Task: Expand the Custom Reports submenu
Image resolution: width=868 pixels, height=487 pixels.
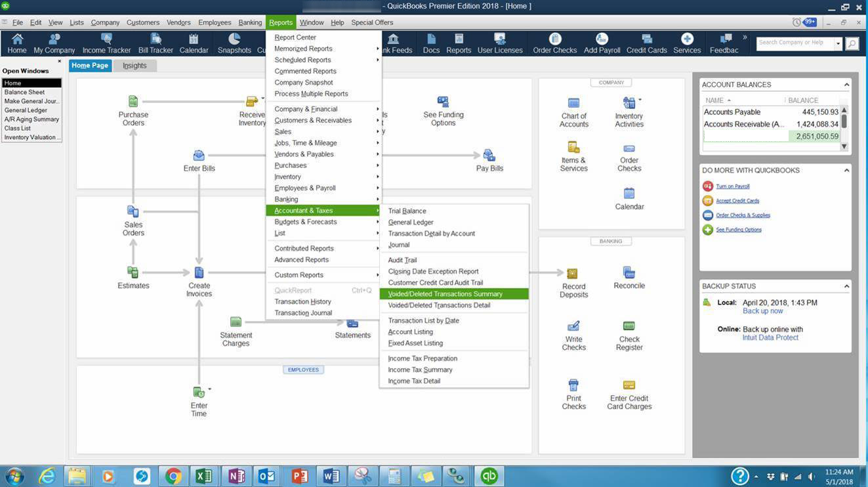Action: coord(324,275)
